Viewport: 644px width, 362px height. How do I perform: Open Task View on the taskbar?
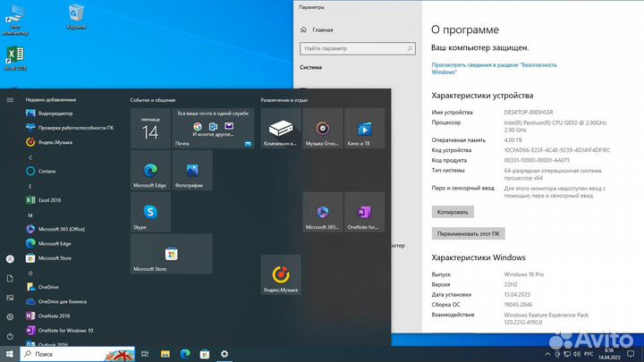[145, 354]
